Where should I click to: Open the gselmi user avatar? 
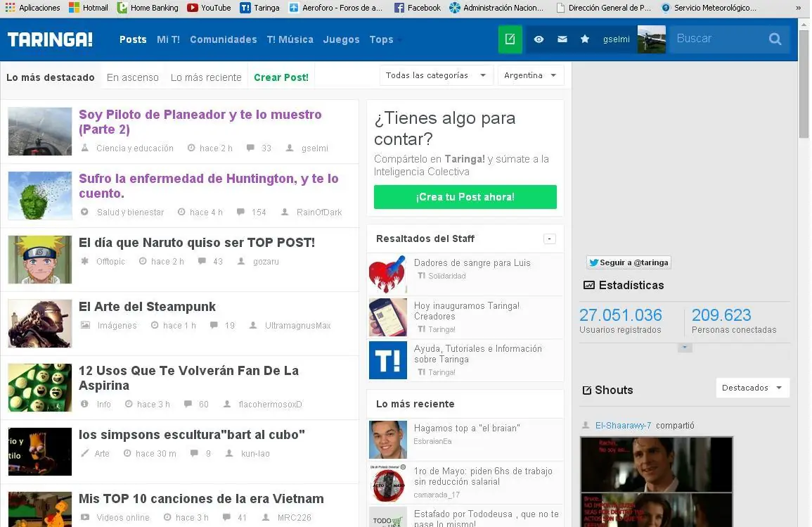coord(652,39)
